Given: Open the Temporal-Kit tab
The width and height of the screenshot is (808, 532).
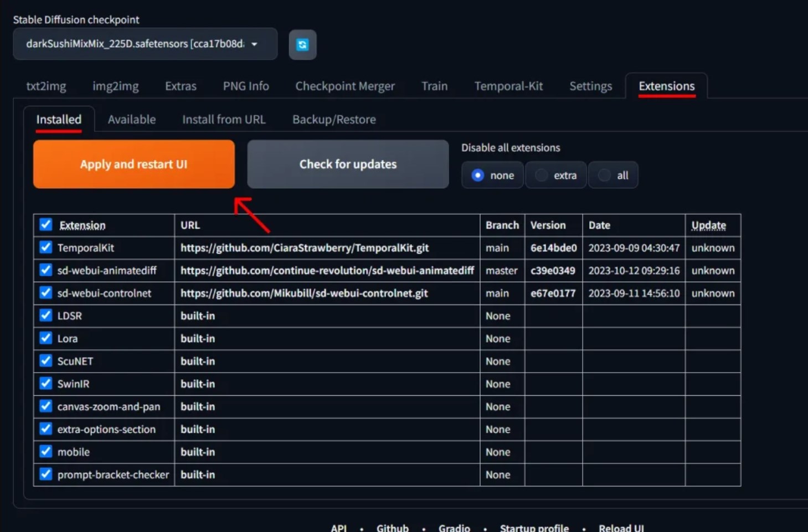Looking at the screenshot, I should [508, 86].
